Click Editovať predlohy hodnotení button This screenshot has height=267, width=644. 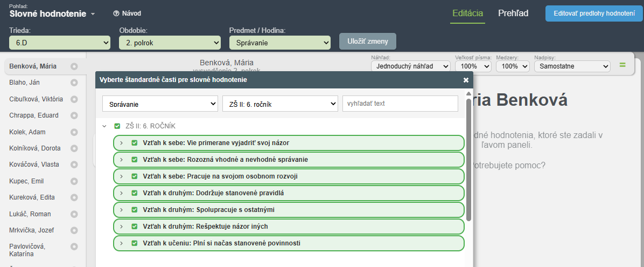tap(594, 13)
